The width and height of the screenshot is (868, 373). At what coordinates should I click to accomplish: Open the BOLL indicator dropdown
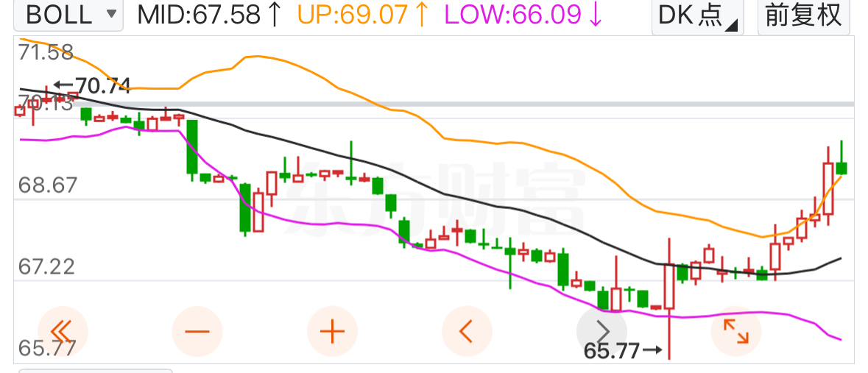point(68,14)
